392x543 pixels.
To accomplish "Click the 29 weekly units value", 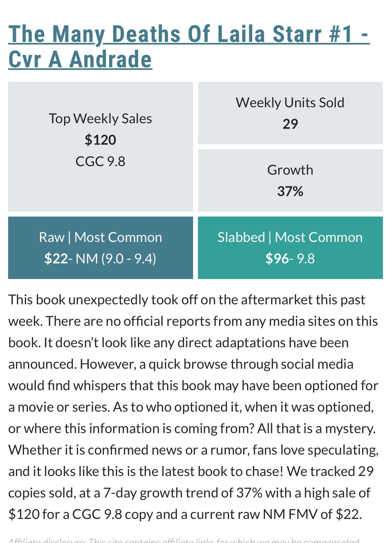I will tap(290, 124).
